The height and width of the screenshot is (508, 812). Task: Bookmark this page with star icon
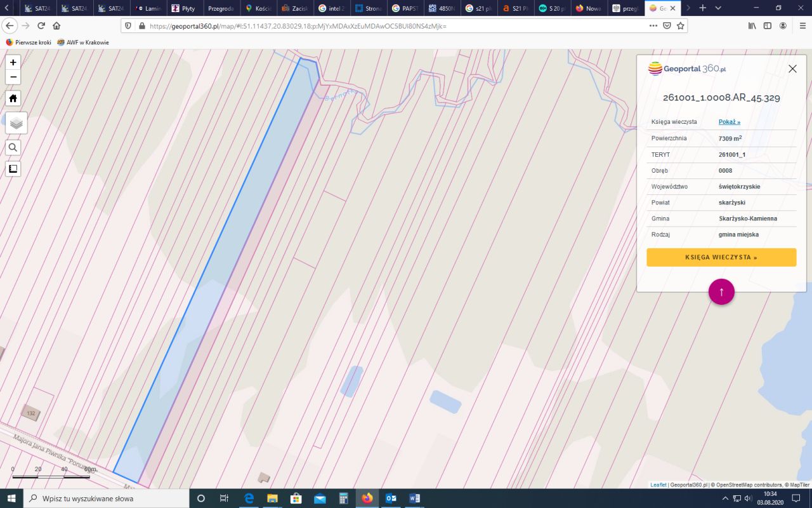tap(681, 26)
